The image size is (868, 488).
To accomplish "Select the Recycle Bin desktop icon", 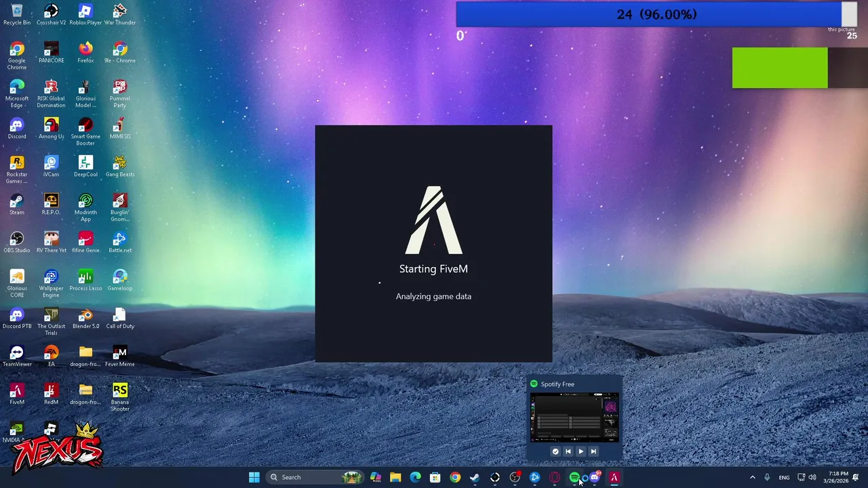I will pyautogui.click(x=17, y=14).
